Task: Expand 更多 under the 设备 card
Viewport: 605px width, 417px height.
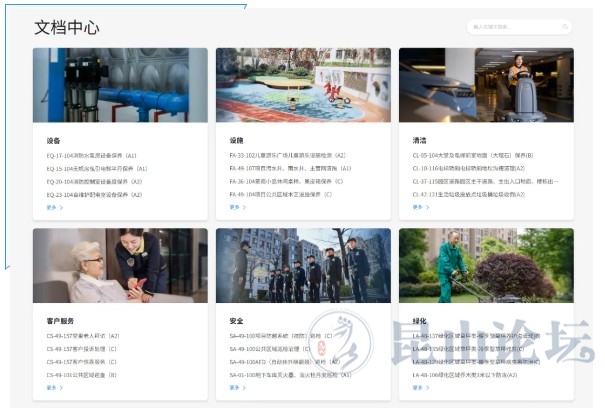Action: click(x=54, y=207)
